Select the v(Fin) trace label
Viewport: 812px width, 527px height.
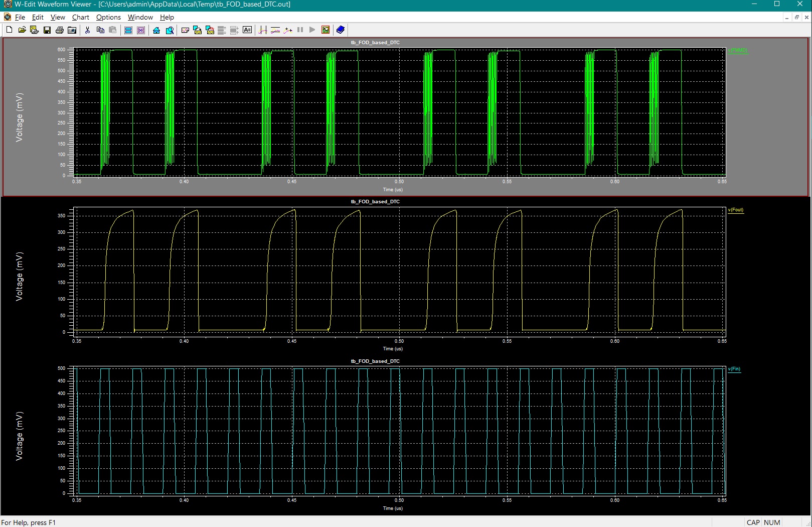[x=734, y=369]
